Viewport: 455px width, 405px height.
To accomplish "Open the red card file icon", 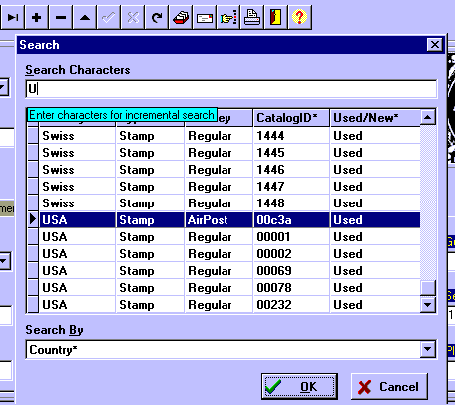I will 181,17.
